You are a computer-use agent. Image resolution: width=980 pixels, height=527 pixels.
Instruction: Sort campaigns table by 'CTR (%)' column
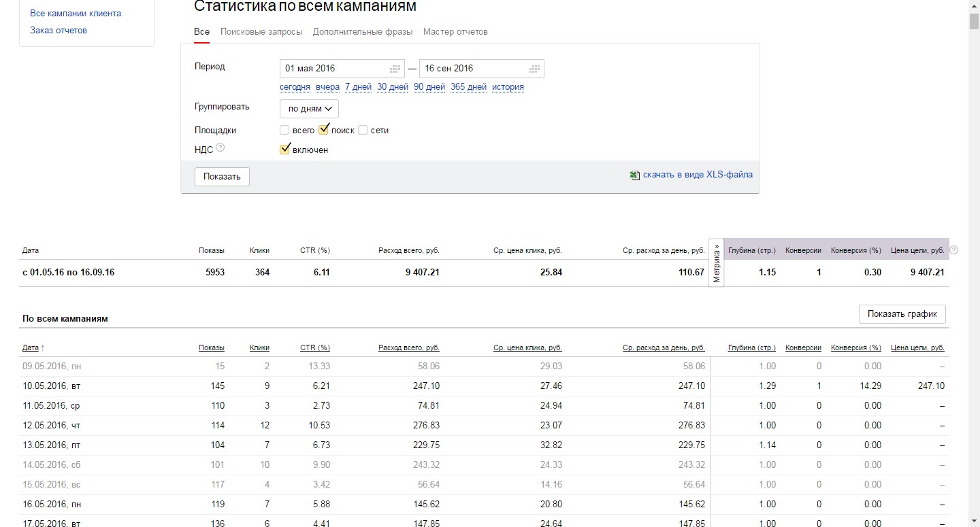pyautogui.click(x=315, y=347)
